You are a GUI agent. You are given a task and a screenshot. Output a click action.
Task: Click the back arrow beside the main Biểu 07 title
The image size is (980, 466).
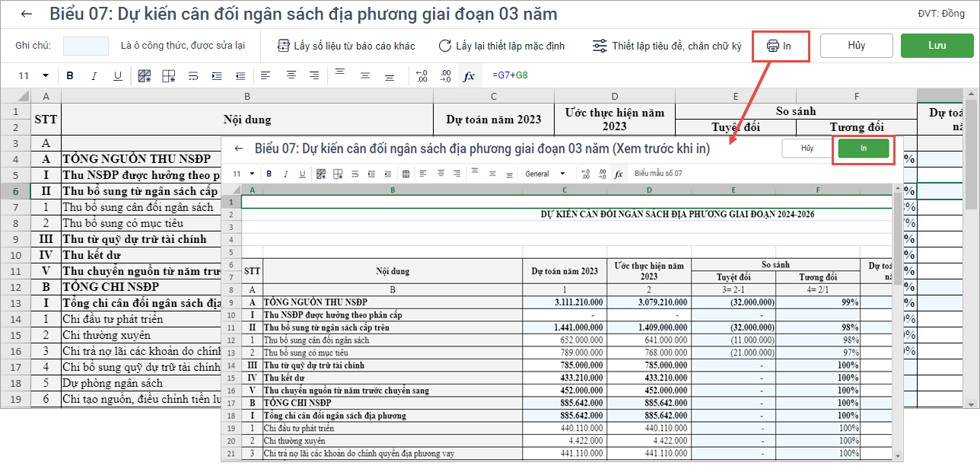click(27, 14)
